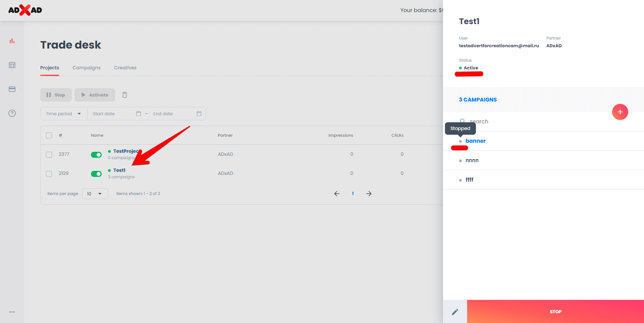Click the trash delete icon
This screenshot has width=644, height=323.
click(125, 95)
